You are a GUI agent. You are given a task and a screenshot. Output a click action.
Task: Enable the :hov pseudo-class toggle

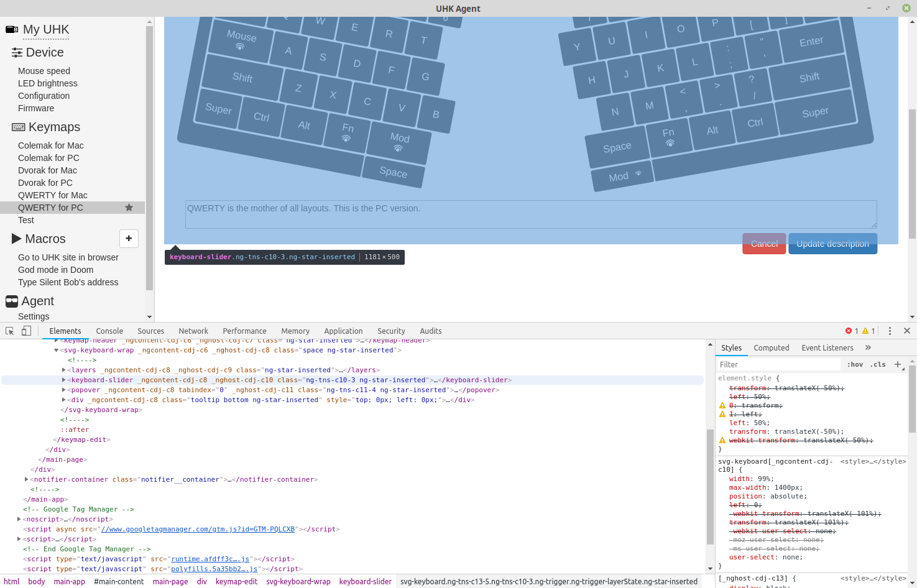pyautogui.click(x=855, y=364)
